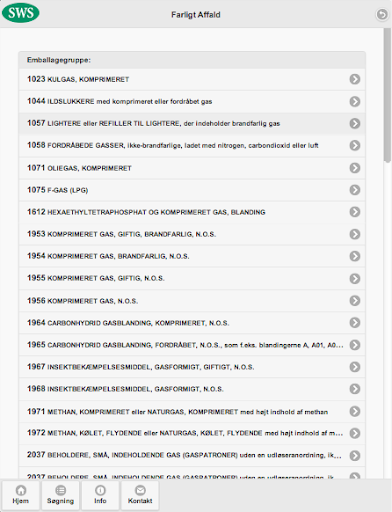This screenshot has width=392, height=512.
Task: Select 1075 F-GAS (LPG) item
Action: (x=192, y=190)
